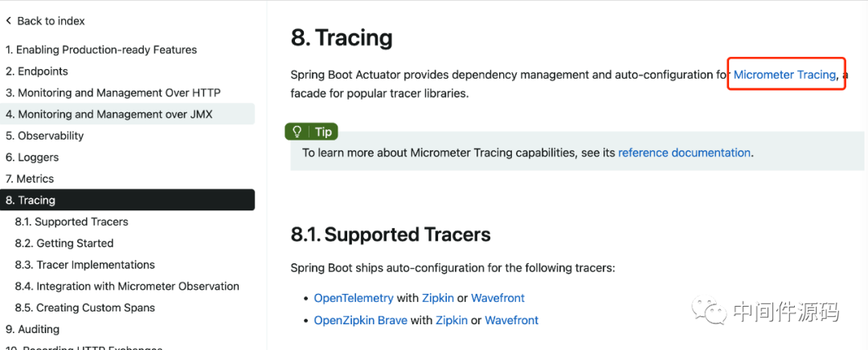The height and width of the screenshot is (350, 868).
Task: Click Wavefront link in OpenZipkin Brave row
Action: click(x=511, y=320)
